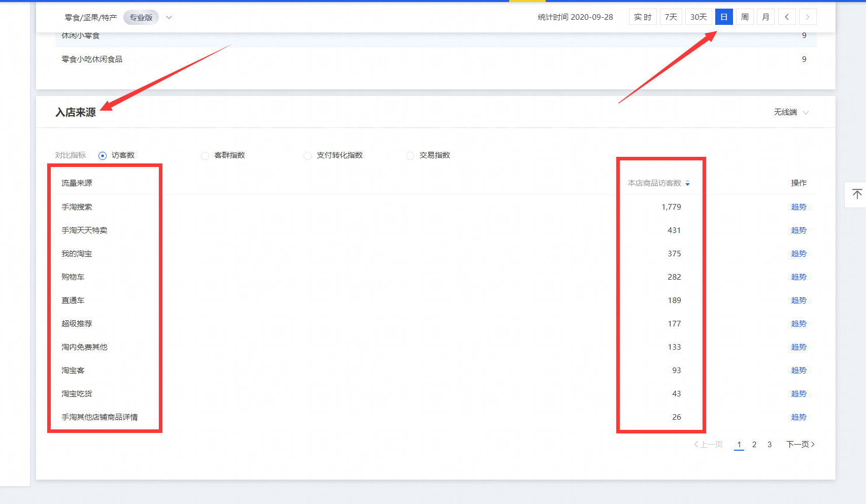Click 上一页 previous page button
The image size is (866, 504).
(x=709, y=445)
